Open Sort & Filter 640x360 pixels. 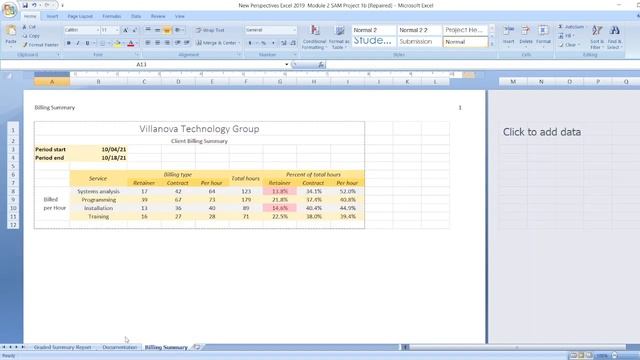pyautogui.click(x=597, y=37)
